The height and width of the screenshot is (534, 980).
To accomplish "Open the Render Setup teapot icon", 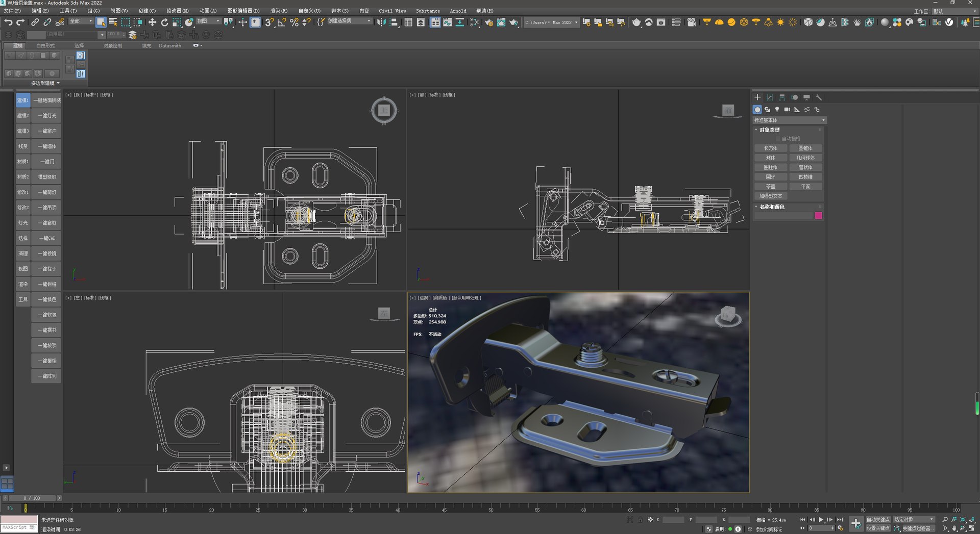I will (489, 22).
